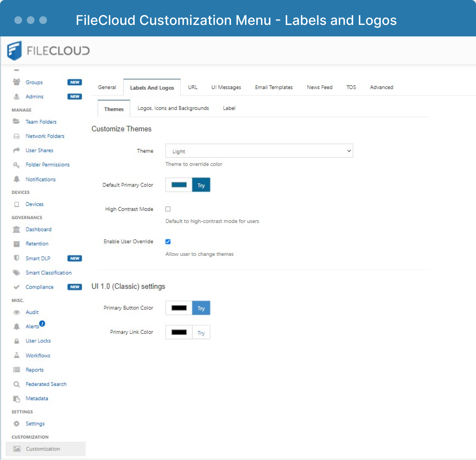Select the Themes sub-tab
The height and width of the screenshot is (460, 476).
click(114, 109)
